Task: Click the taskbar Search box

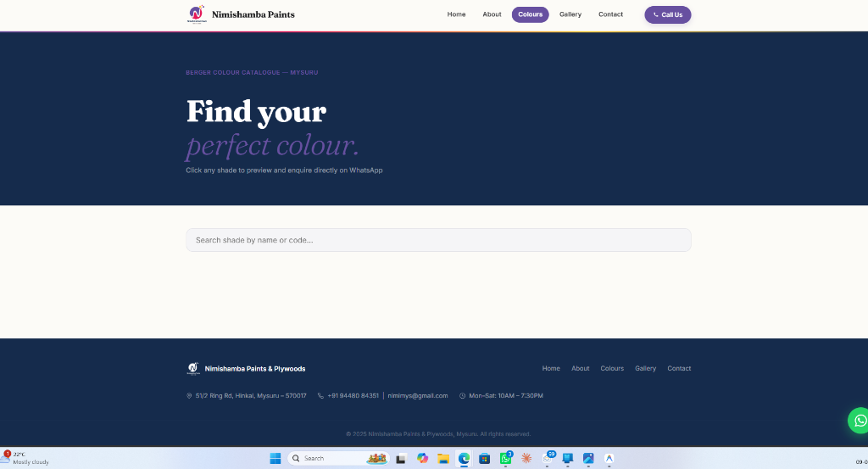Action: coord(339,459)
